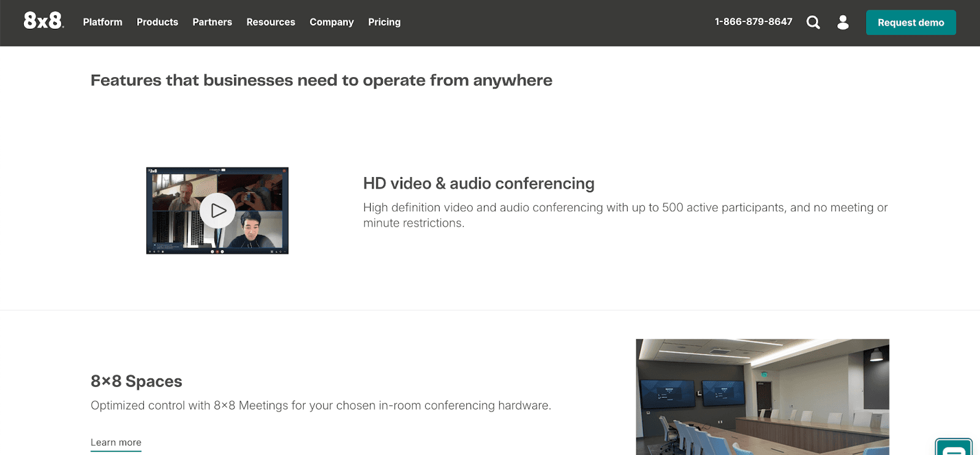Go to the Pricing page

click(x=384, y=22)
